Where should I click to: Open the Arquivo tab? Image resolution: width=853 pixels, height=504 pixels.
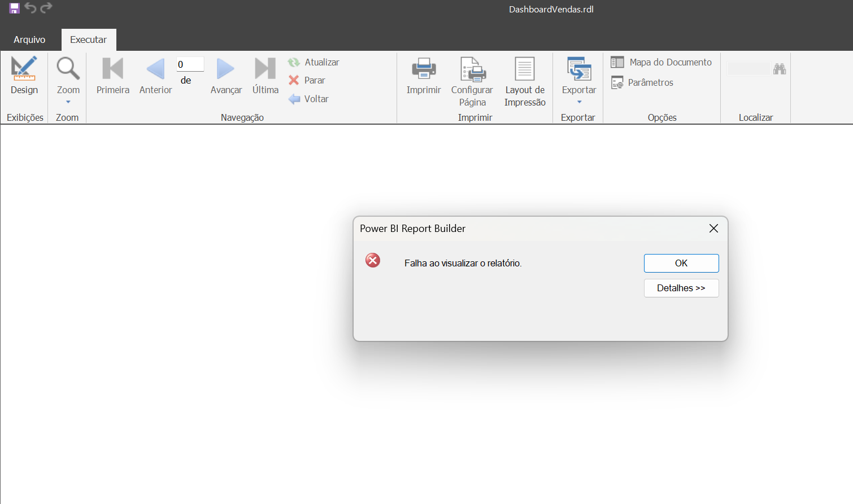pos(29,40)
